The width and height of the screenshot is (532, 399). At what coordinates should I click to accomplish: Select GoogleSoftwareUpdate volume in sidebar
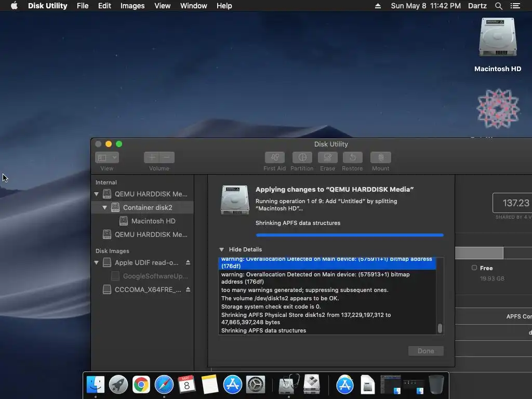tap(142, 276)
